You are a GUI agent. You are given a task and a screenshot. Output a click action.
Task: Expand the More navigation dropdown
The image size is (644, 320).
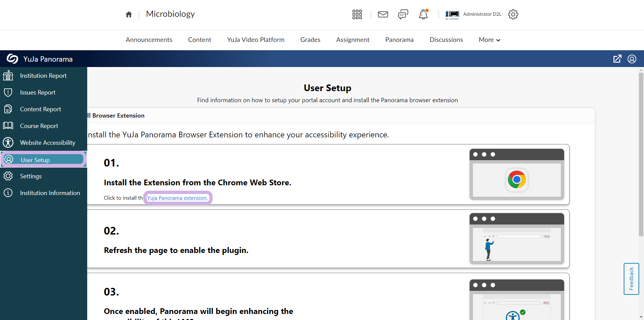point(489,40)
